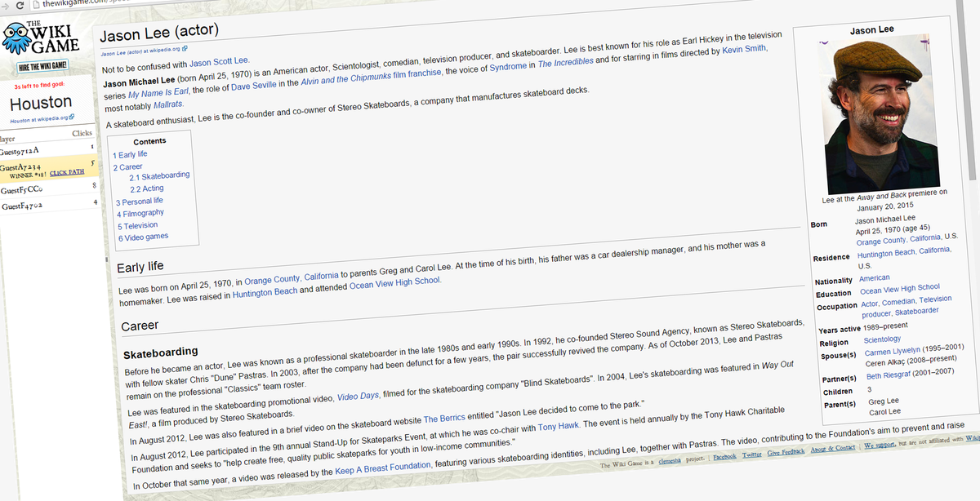The image size is (980, 501).
Task: Open Huntington Beach link in Early life paragraph
Action: click(x=265, y=294)
